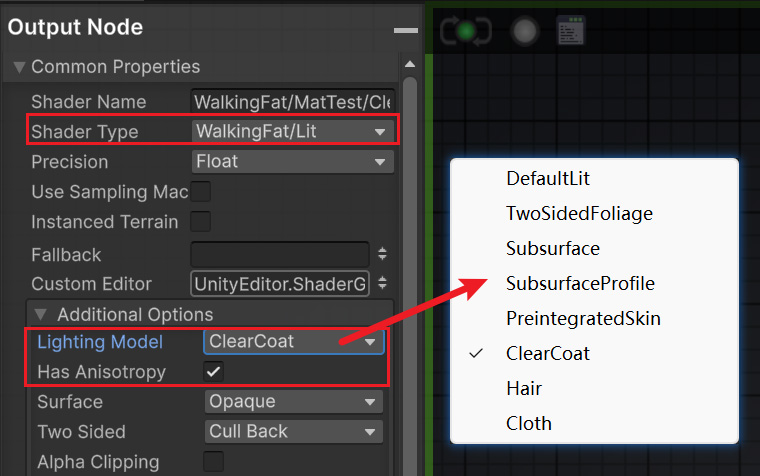
Task: Open the shader source code icon
Action: pos(570,31)
